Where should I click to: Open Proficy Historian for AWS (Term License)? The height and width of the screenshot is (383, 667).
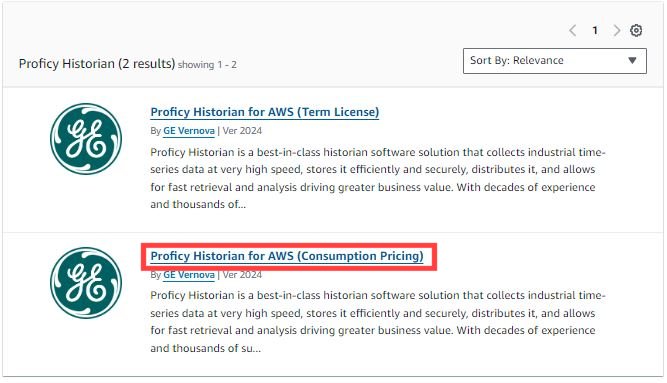[x=265, y=112]
